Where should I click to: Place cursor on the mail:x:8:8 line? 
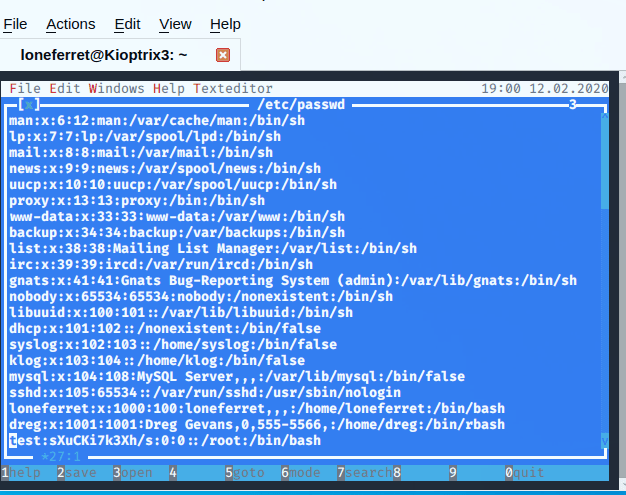point(141,152)
